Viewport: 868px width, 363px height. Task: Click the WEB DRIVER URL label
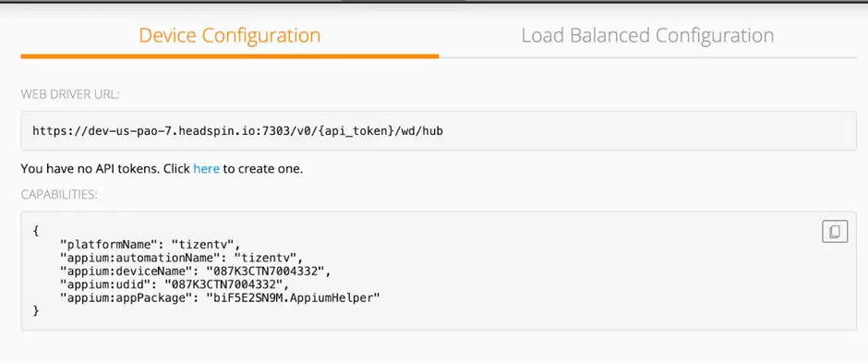click(x=70, y=94)
